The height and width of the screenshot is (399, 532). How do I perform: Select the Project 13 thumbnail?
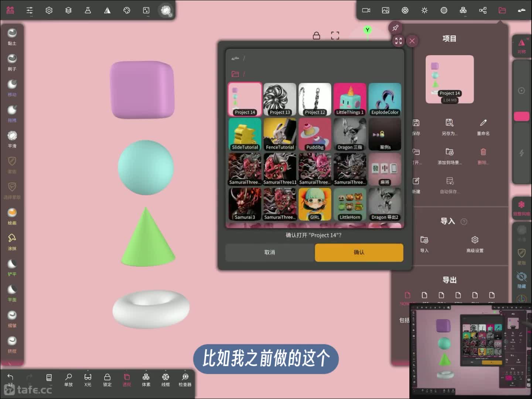(280, 99)
